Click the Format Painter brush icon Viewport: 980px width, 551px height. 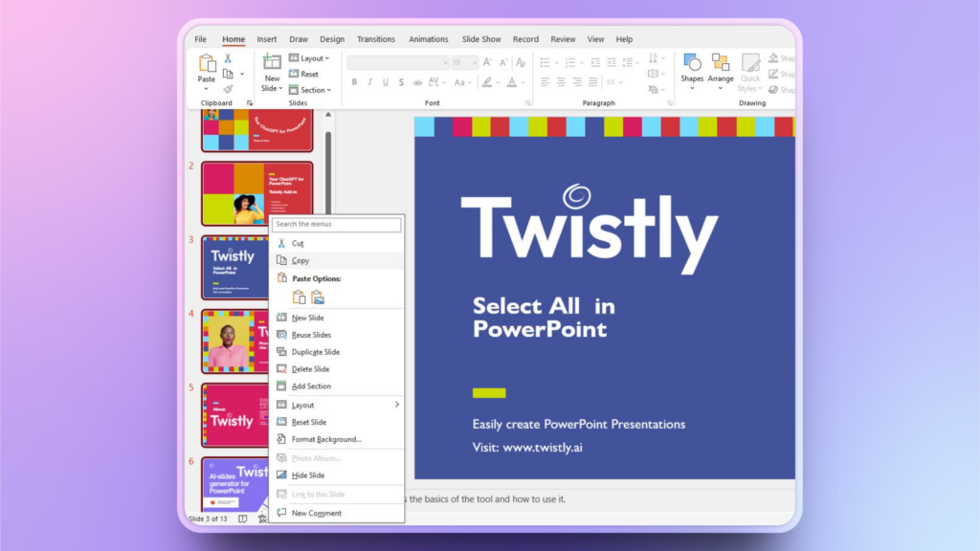pos(228,89)
